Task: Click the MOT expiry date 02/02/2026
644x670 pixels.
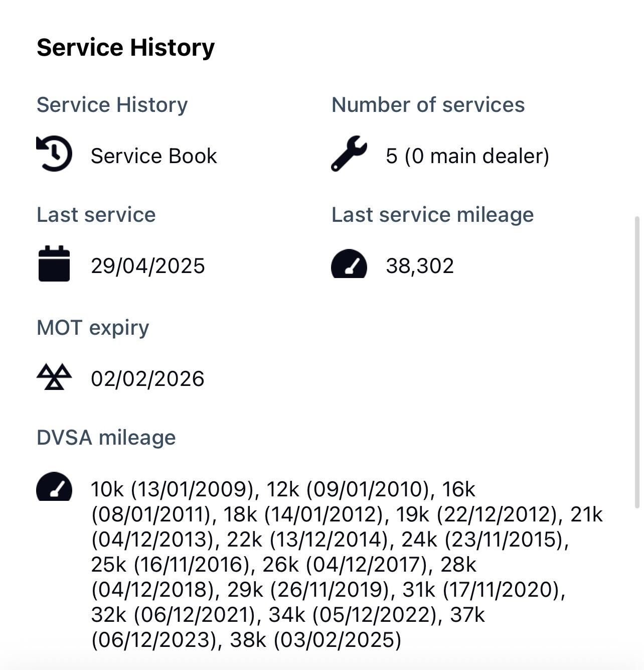Action: [x=147, y=379]
